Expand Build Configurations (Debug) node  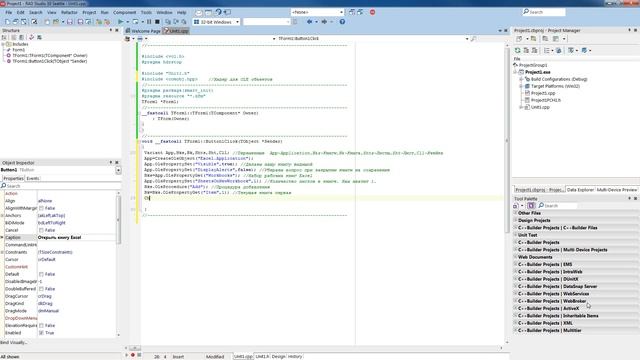coord(522,79)
